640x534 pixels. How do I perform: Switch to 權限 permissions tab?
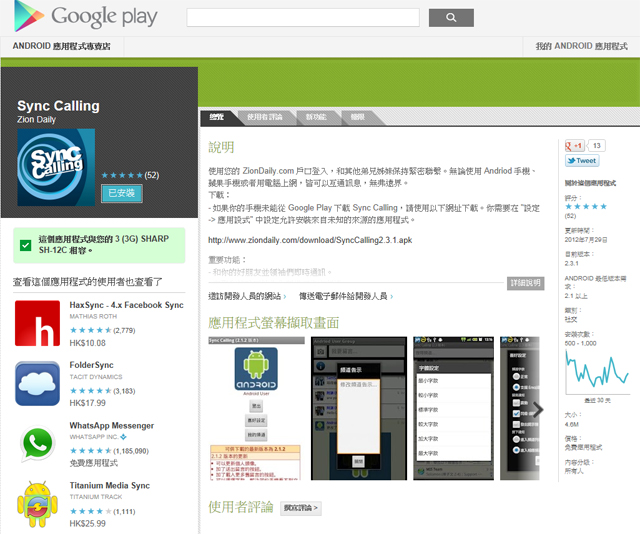coord(358,117)
